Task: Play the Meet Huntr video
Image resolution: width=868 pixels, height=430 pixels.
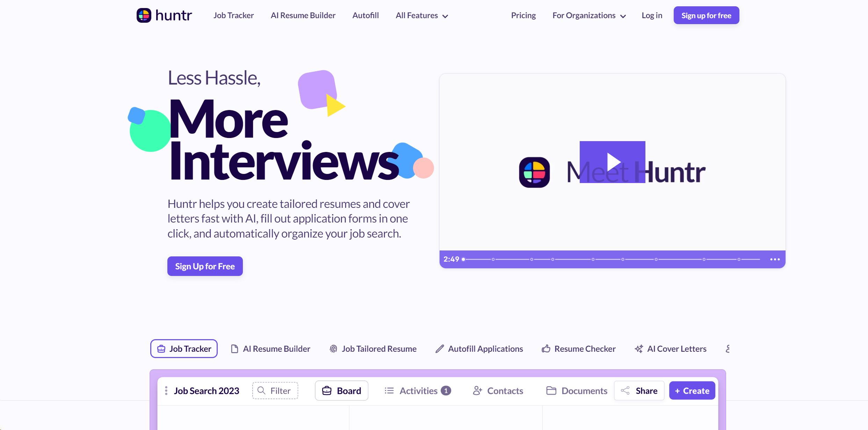Action: [x=612, y=161]
